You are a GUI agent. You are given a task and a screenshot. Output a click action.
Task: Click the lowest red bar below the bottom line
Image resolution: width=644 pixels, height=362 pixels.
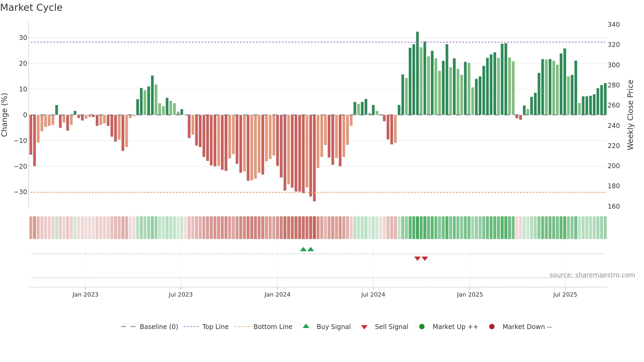coord(314,158)
